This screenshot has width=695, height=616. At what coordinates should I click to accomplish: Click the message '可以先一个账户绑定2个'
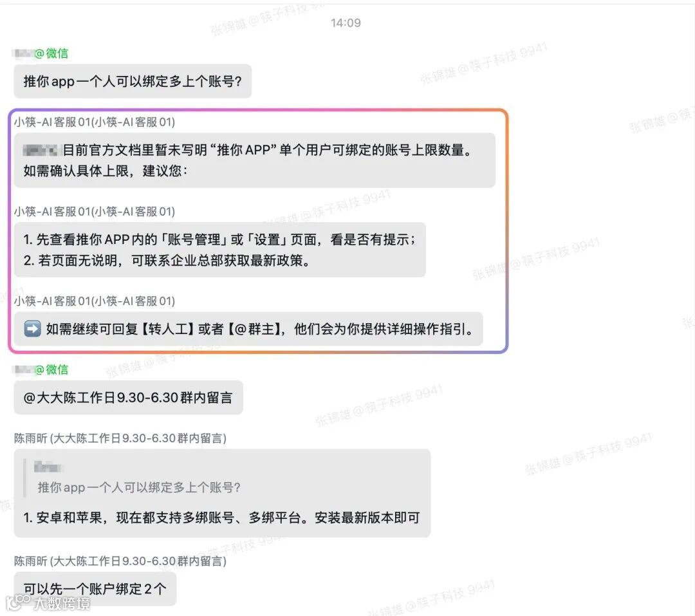95,589
